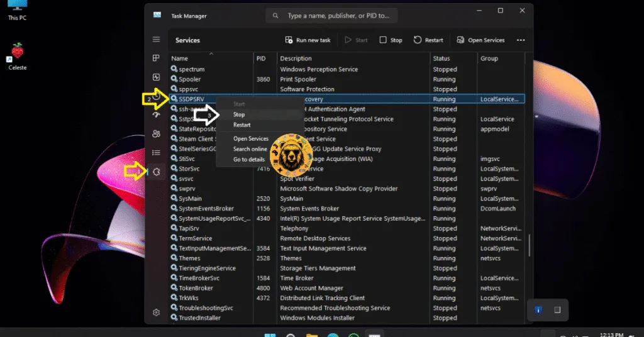
Task: Open the Details page from the sidebar
Action: pyautogui.click(x=156, y=153)
